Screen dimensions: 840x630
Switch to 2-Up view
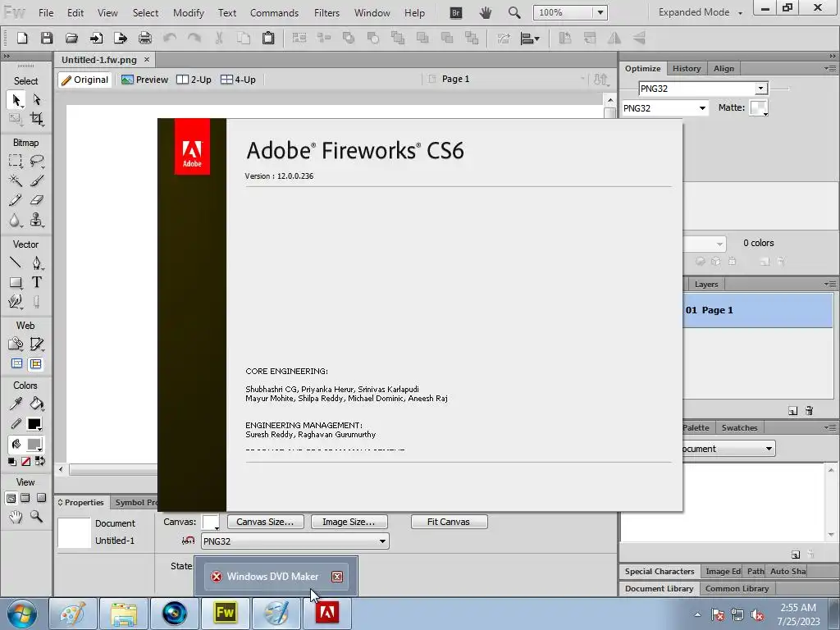click(194, 80)
